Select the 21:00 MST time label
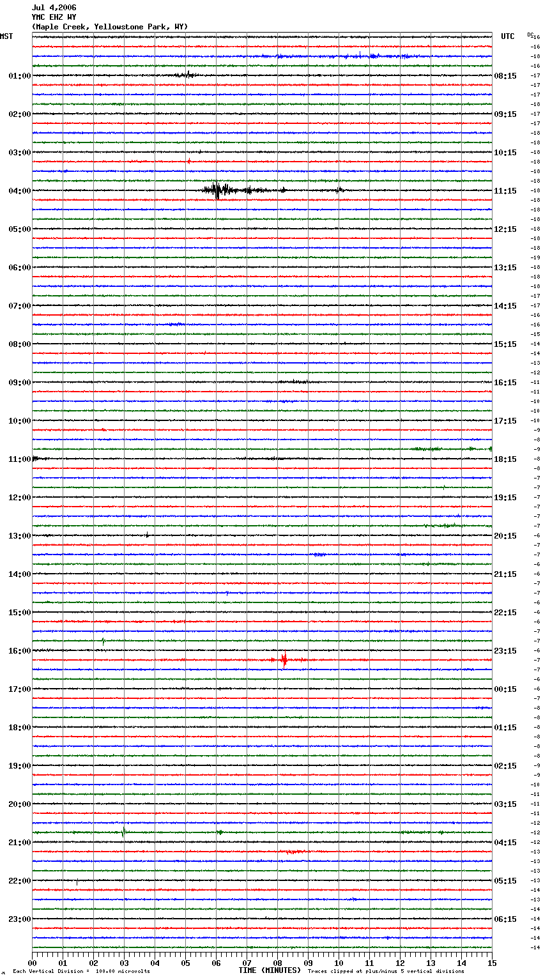The image size is (543, 980). coord(20,843)
